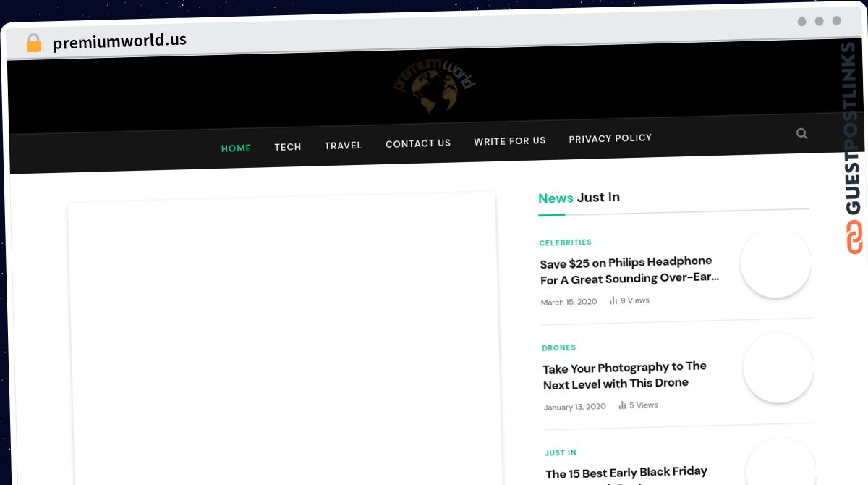868x485 pixels.
Task: Click the 5 Views counter
Action: (x=639, y=405)
